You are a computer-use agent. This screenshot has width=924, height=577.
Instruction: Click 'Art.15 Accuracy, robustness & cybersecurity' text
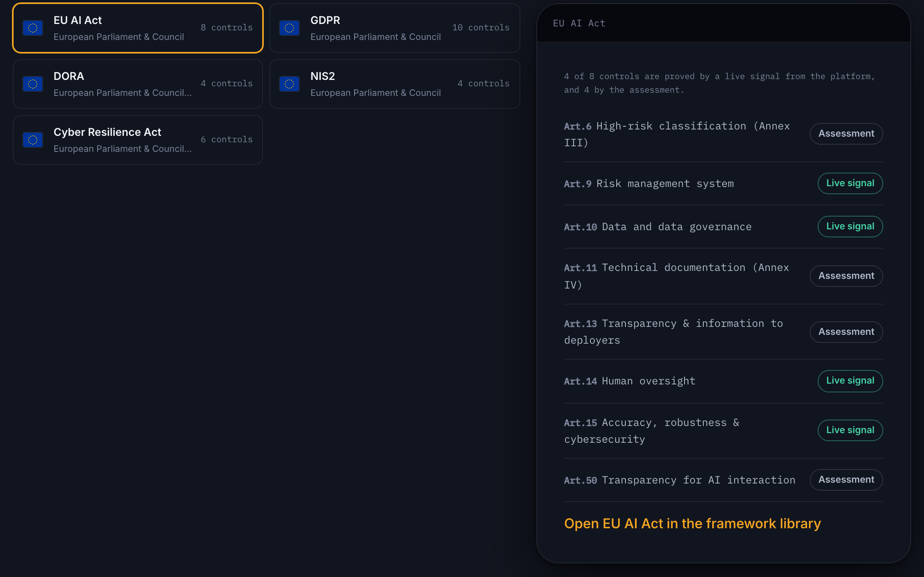coord(652,431)
